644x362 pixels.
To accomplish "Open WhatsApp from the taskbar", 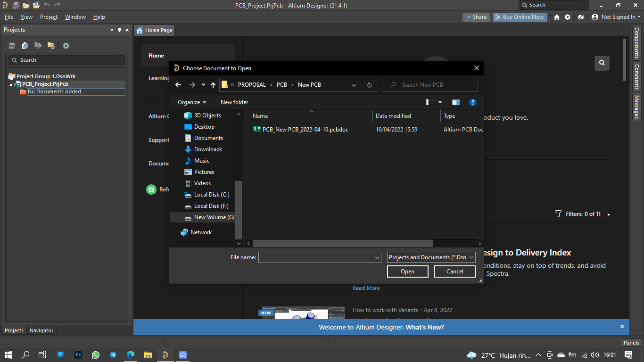I will click(96, 355).
